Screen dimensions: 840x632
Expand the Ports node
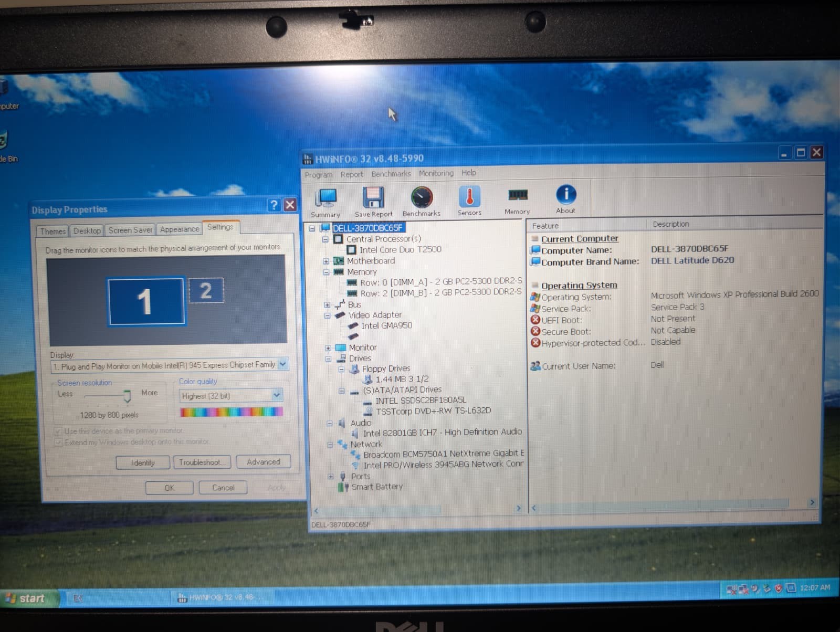click(x=330, y=477)
